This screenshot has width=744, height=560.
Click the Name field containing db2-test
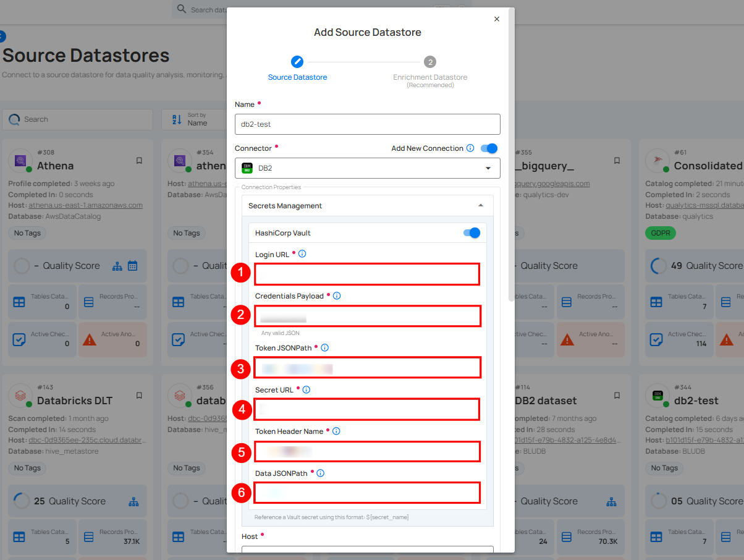point(367,124)
